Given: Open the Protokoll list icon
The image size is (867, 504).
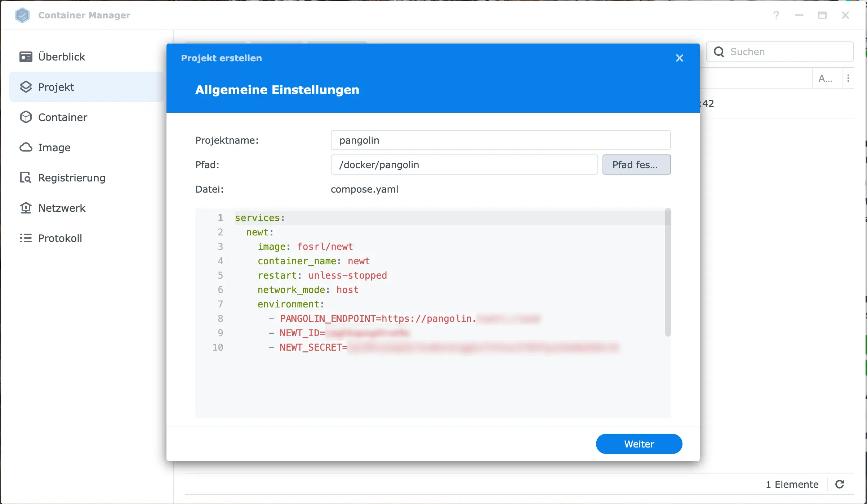Looking at the screenshot, I should pos(26,238).
